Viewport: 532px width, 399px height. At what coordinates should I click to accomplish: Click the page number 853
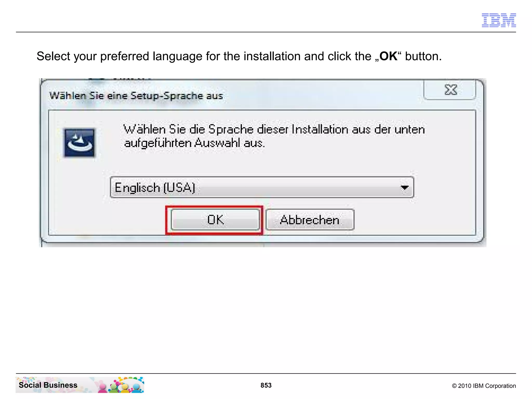coord(266,385)
